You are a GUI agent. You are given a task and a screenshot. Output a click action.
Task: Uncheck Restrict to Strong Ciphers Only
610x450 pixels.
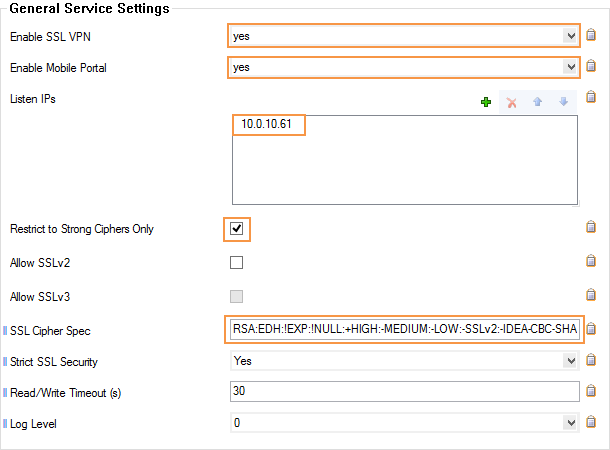(237, 229)
